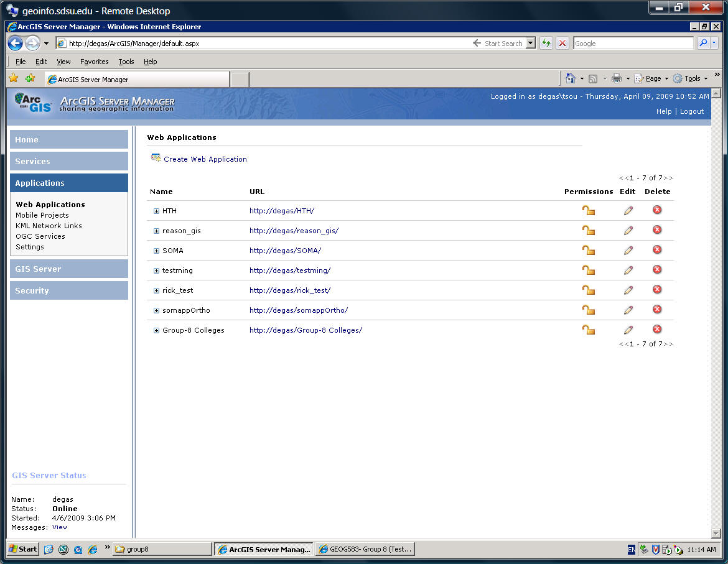Click the Refresh page icon
The image size is (728, 564).
546,43
